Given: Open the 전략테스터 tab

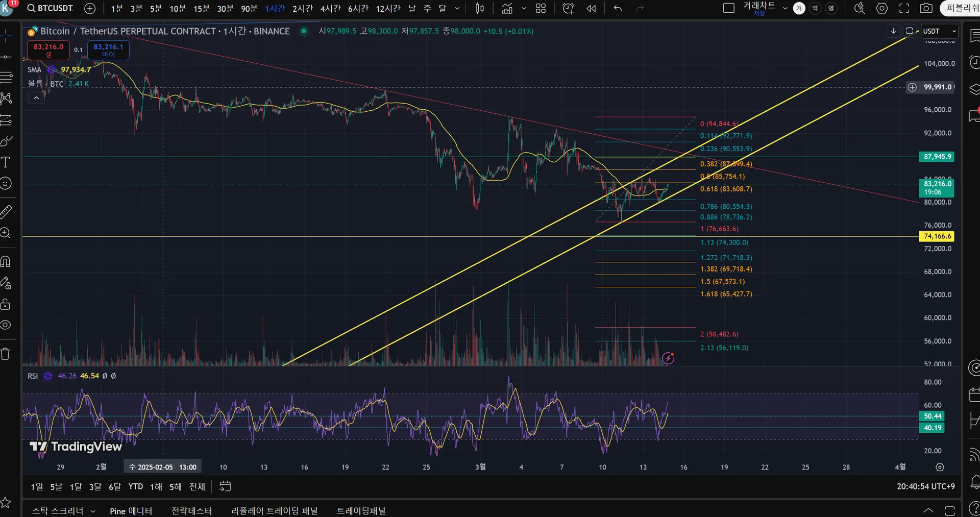Looking at the screenshot, I should point(191,511).
